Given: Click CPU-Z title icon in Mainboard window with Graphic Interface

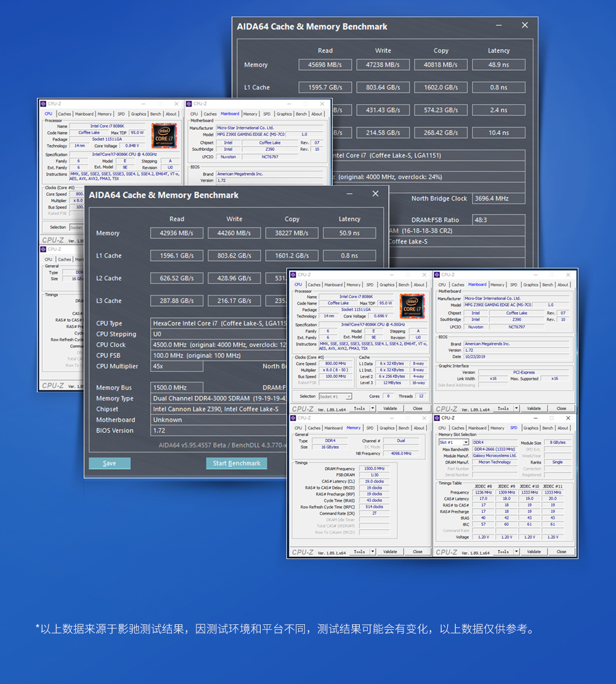Looking at the screenshot, I should click(x=437, y=275).
